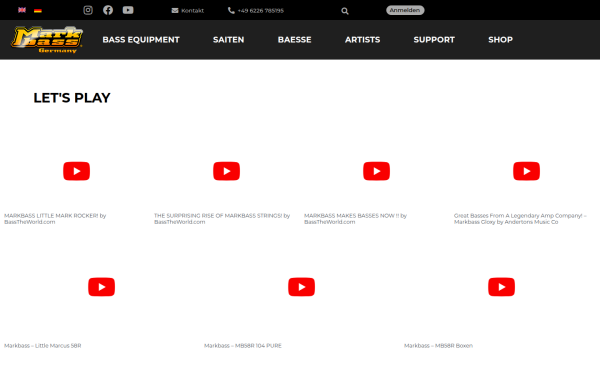The height and width of the screenshot is (375, 600).
Task: Click Markbass – Little Marcus 58R caption
Action: pyautogui.click(x=42, y=346)
